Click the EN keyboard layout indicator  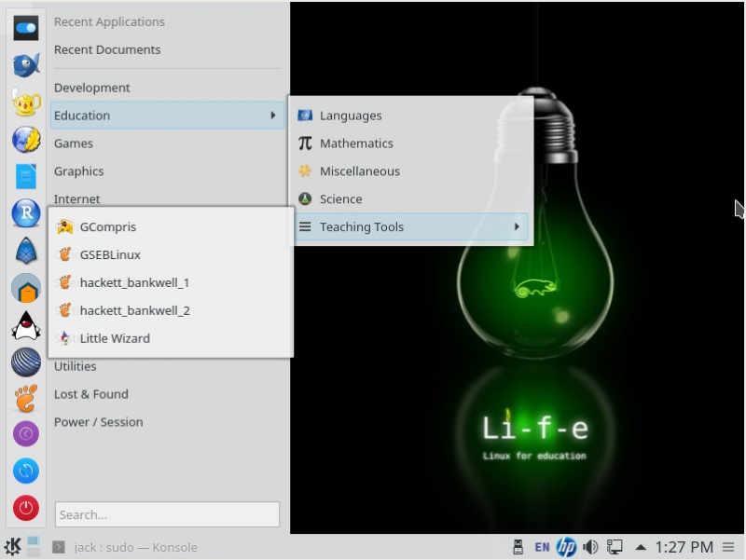(x=542, y=547)
